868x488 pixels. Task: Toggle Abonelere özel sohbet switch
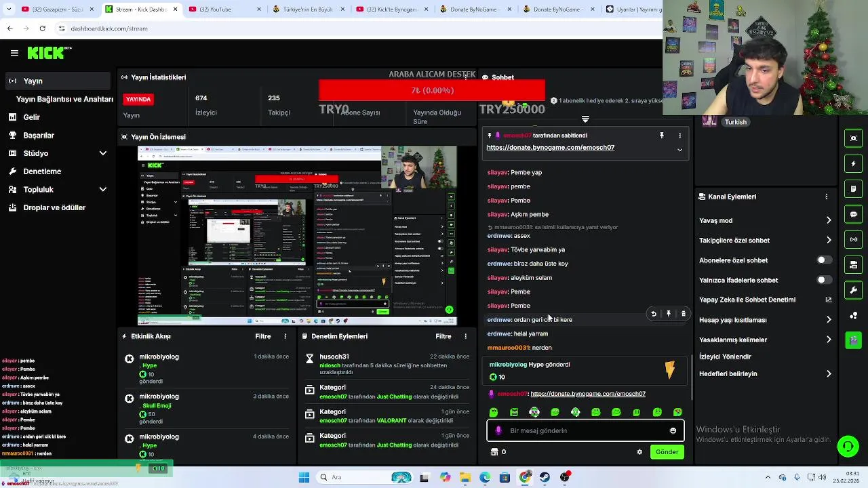(824, 260)
